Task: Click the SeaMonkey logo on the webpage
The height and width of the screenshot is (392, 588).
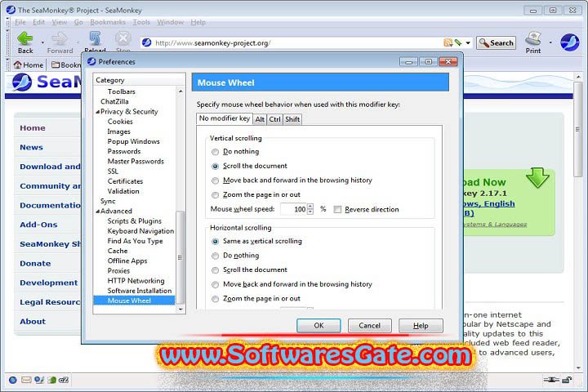Action: (22, 82)
